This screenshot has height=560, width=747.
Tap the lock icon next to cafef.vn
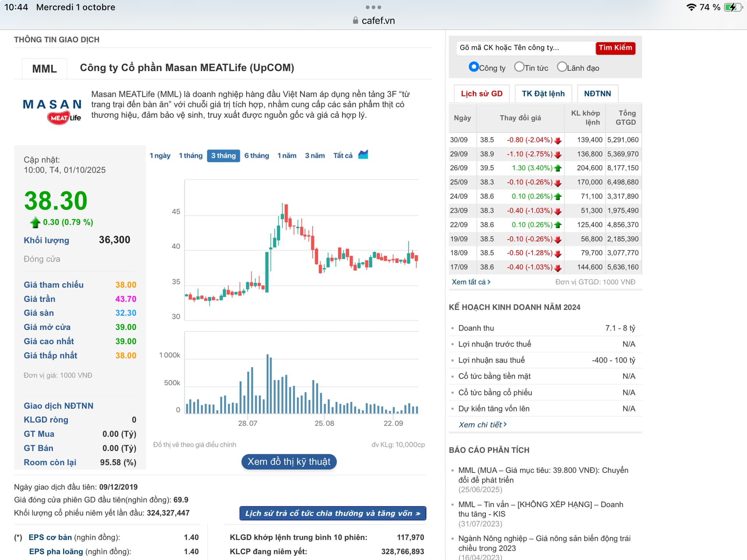(x=355, y=21)
